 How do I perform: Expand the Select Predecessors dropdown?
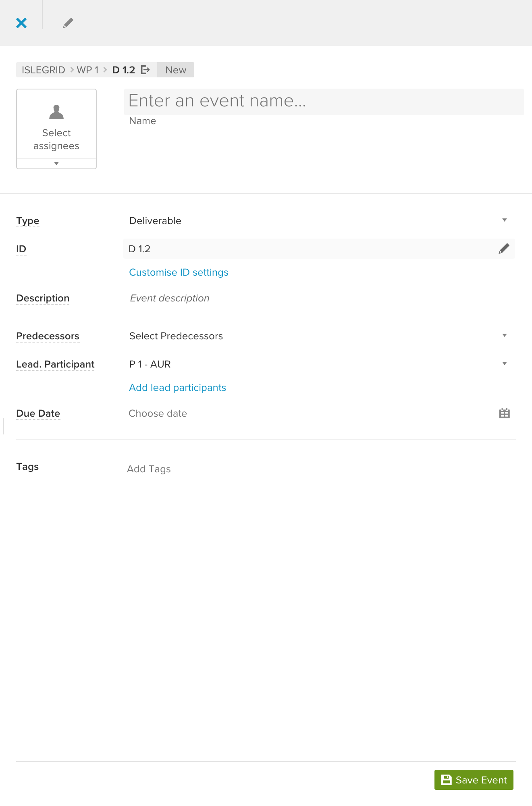pos(319,336)
